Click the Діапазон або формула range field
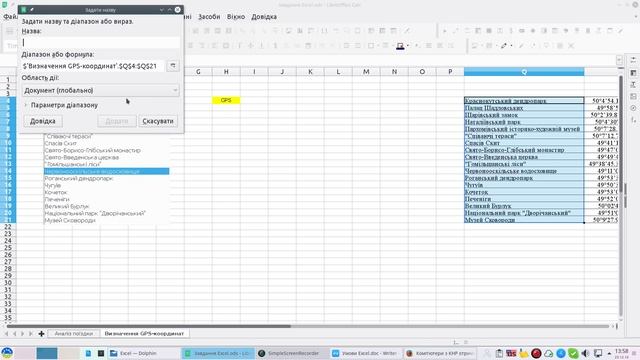The image size is (640, 360). pyautogui.click(x=93, y=66)
